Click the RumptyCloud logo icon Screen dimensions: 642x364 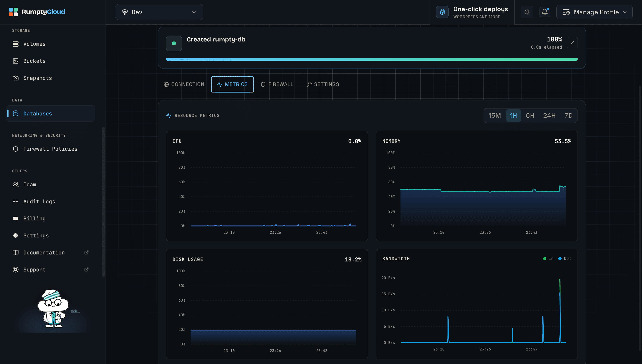pos(13,12)
